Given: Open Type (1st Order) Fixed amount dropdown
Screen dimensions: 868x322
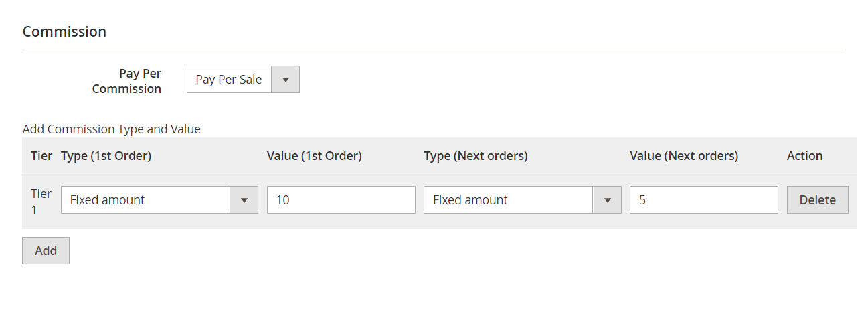Looking at the screenshot, I should point(146,199).
